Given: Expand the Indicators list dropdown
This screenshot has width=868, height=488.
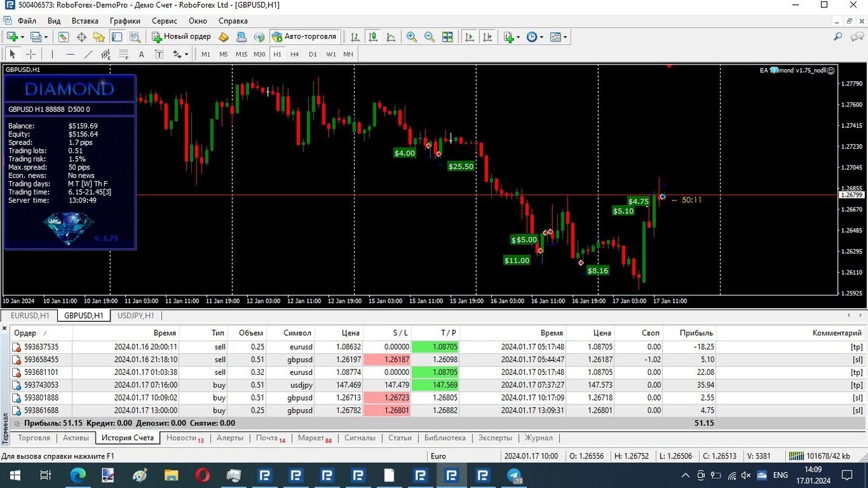Looking at the screenshot, I should (x=518, y=37).
